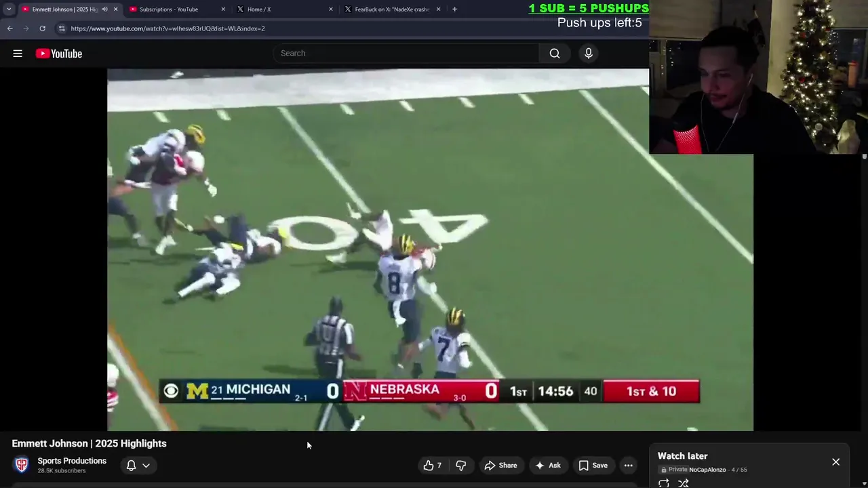Select the YouTube URL in address bar
Image resolution: width=868 pixels, height=488 pixels.
[x=167, y=28]
